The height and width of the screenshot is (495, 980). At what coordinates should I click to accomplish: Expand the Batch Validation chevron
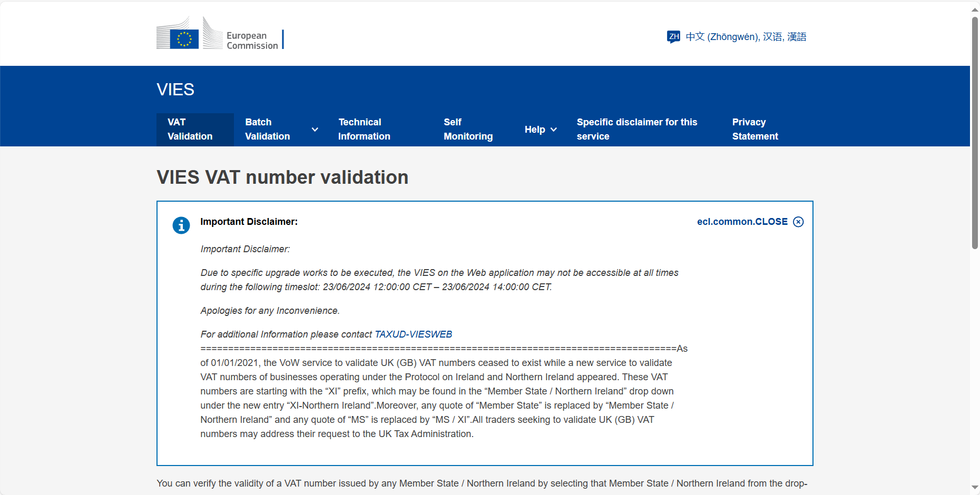tap(315, 130)
